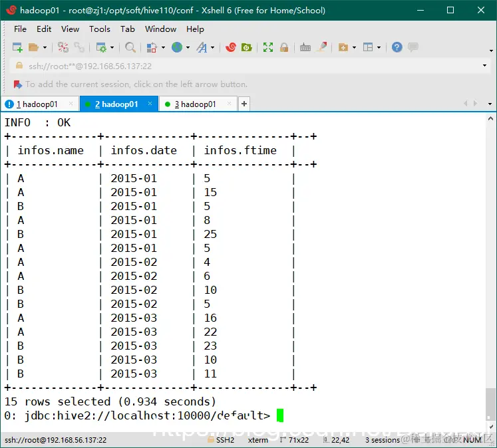The height and width of the screenshot is (448, 497).
Task: Open the Help menu
Action: click(x=195, y=29)
